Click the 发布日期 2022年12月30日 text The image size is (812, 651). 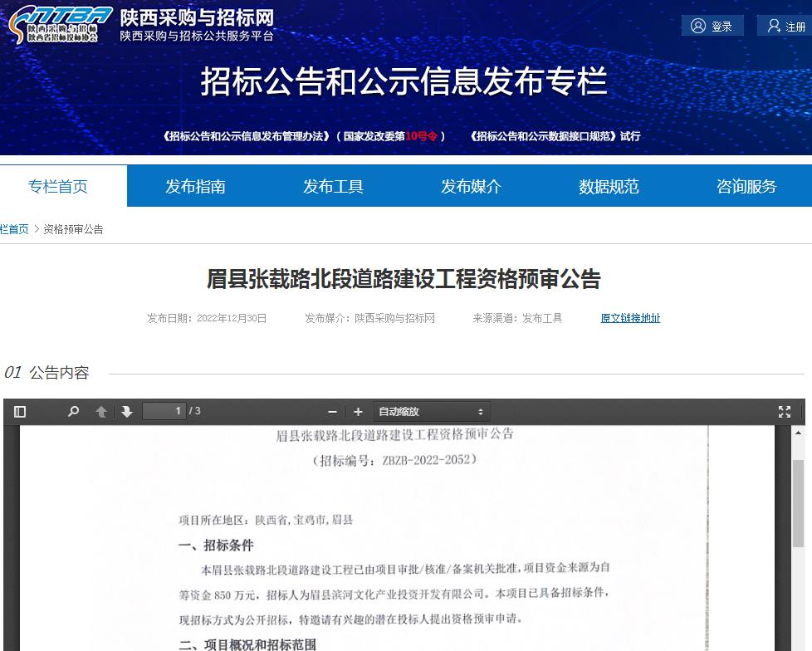(x=207, y=318)
